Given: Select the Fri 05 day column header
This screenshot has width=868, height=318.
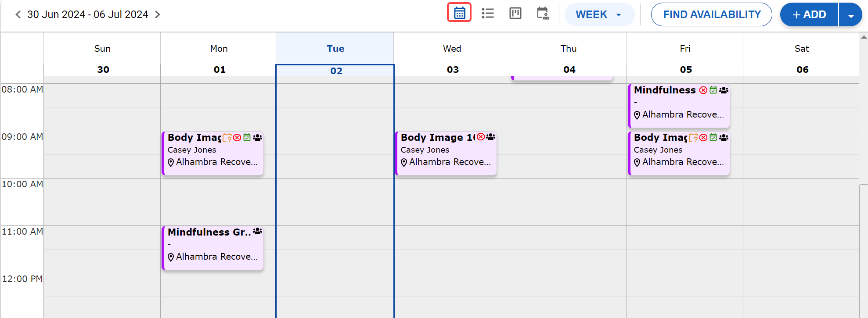Looking at the screenshot, I should pos(685,59).
